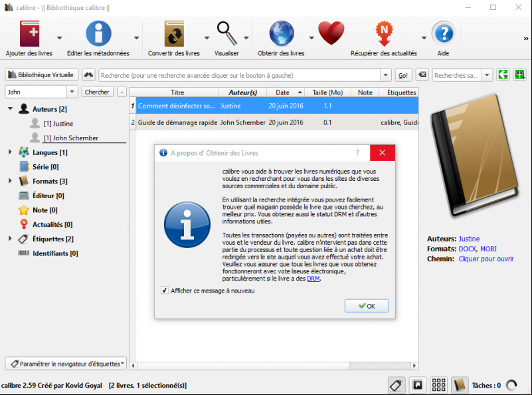The image size is (532, 395).
Task: Expand the Langues tree category
Action: pos(10,152)
